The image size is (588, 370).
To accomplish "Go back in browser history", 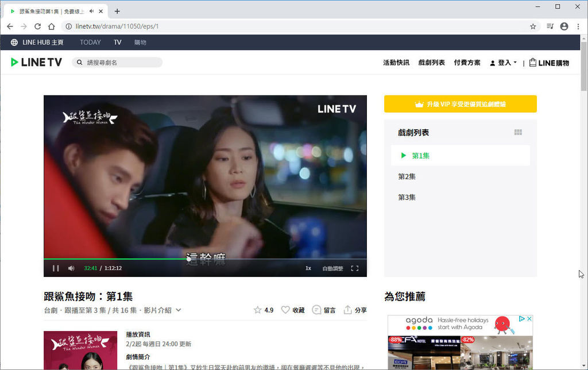I will [10, 26].
